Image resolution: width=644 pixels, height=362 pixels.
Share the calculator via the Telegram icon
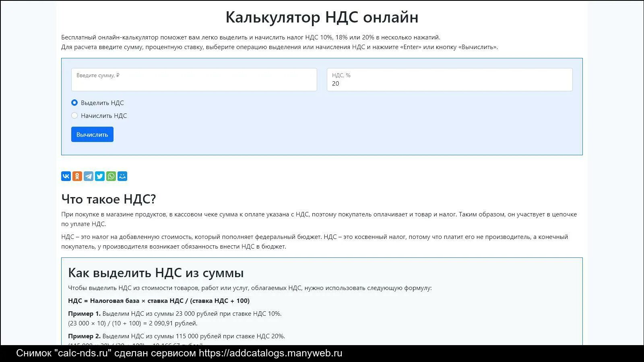pos(88,176)
